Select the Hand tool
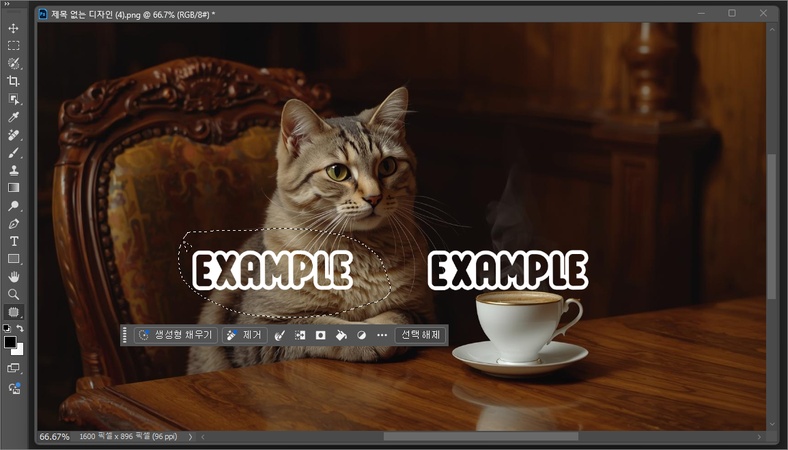Image resolution: width=788 pixels, height=450 pixels. click(14, 276)
